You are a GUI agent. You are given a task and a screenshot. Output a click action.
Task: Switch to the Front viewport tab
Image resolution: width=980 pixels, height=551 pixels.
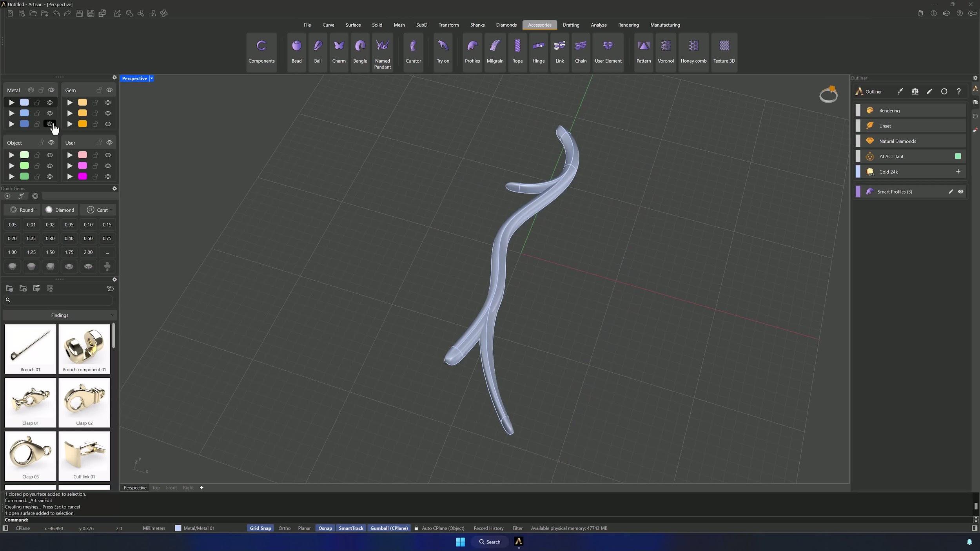pos(171,488)
